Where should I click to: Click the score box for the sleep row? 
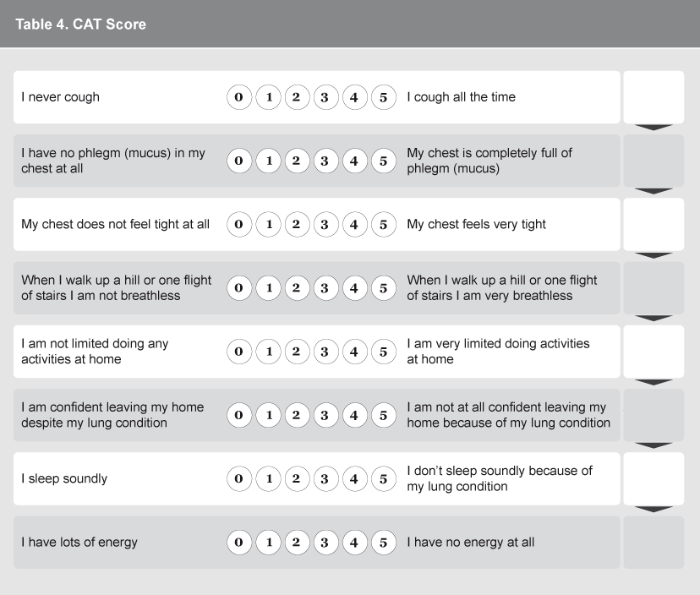coord(653,479)
